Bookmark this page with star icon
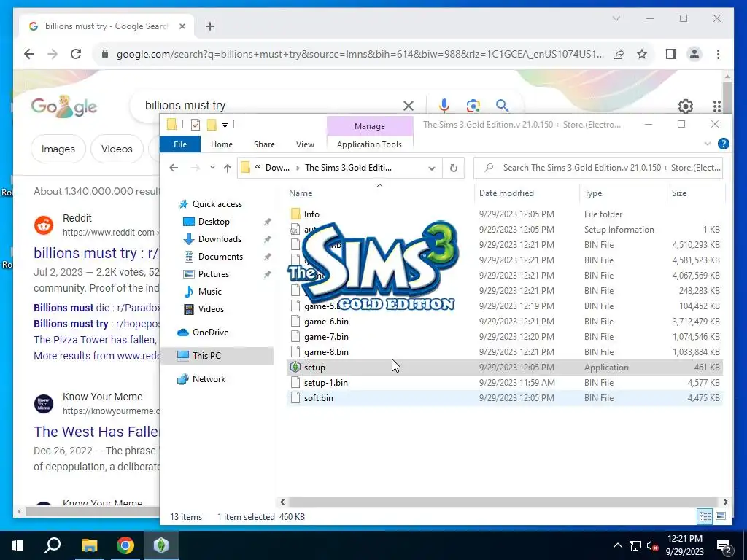Image resolution: width=747 pixels, height=560 pixels. point(642,54)
